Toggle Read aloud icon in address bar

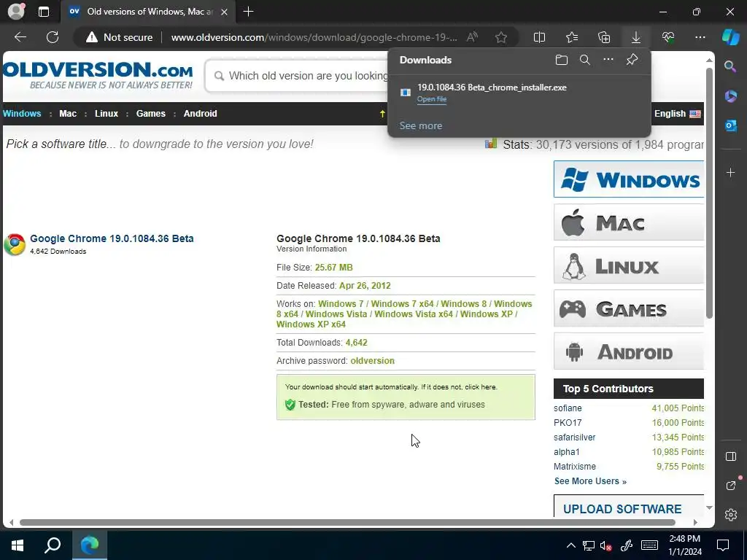(472, 37)
